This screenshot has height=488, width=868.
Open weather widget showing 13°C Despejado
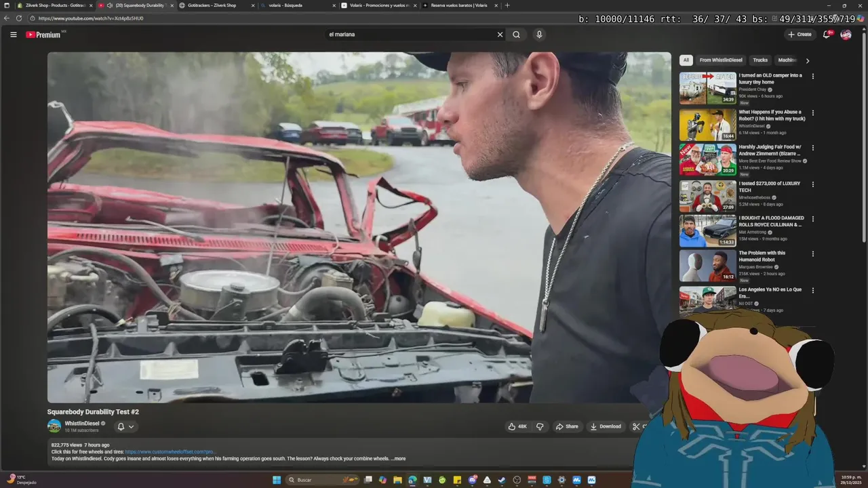22,480
